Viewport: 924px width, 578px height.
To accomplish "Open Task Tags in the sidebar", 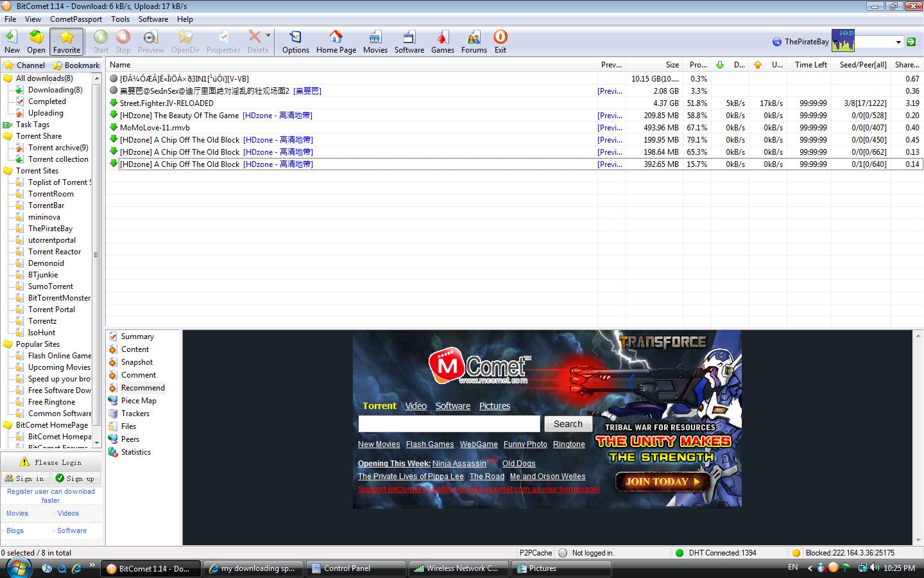I will pos(32,125).
